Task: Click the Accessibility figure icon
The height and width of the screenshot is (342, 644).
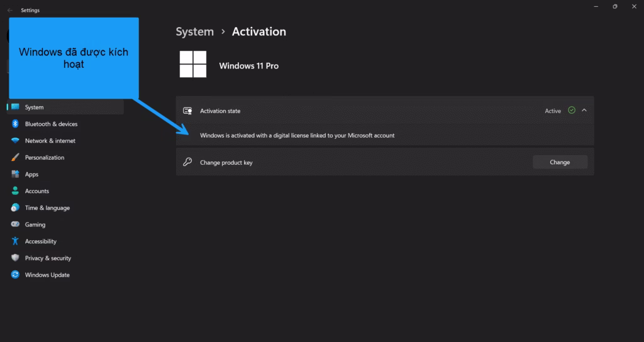Action: point(15,241)
